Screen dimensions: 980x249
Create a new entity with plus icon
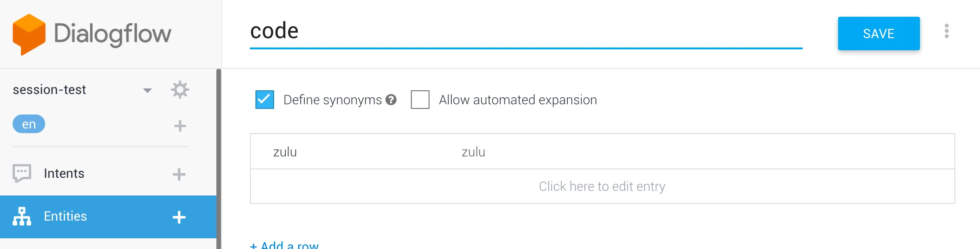(x=179, y=217)
